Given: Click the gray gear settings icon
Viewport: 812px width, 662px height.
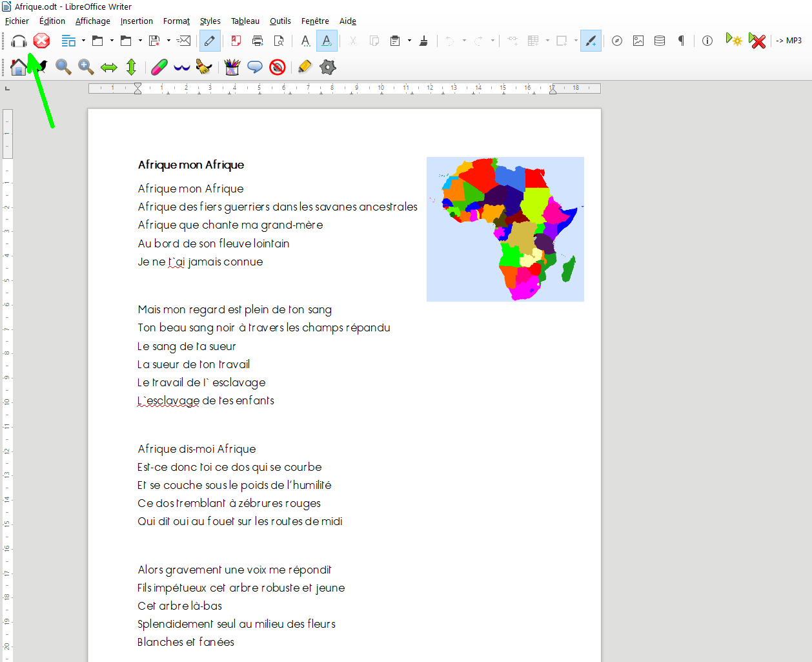Looking at the screenshot, I should tap(328, 67).
